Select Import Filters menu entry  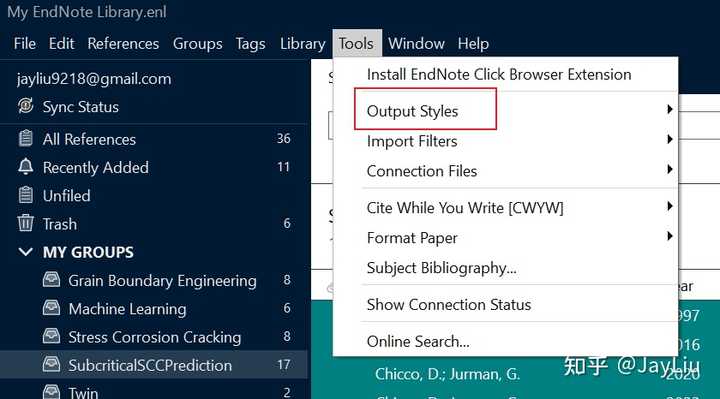pyautogui.click(x=505, y=141)
